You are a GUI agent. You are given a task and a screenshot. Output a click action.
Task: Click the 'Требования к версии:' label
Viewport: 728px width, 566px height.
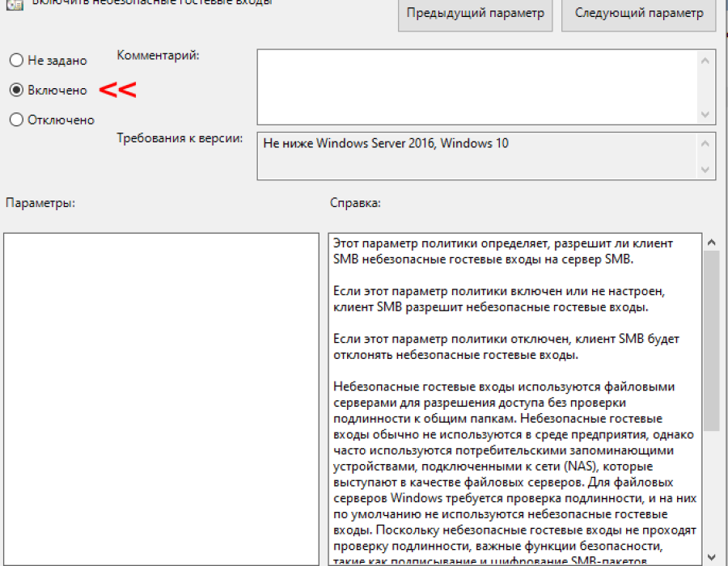click(x=180, y=138)
